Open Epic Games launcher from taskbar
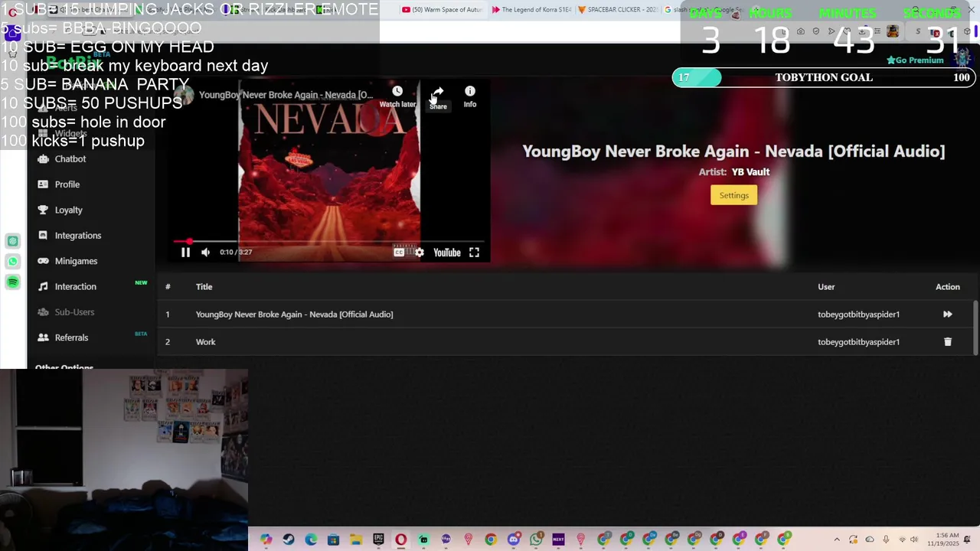980x551 pixels. [378, 540]
